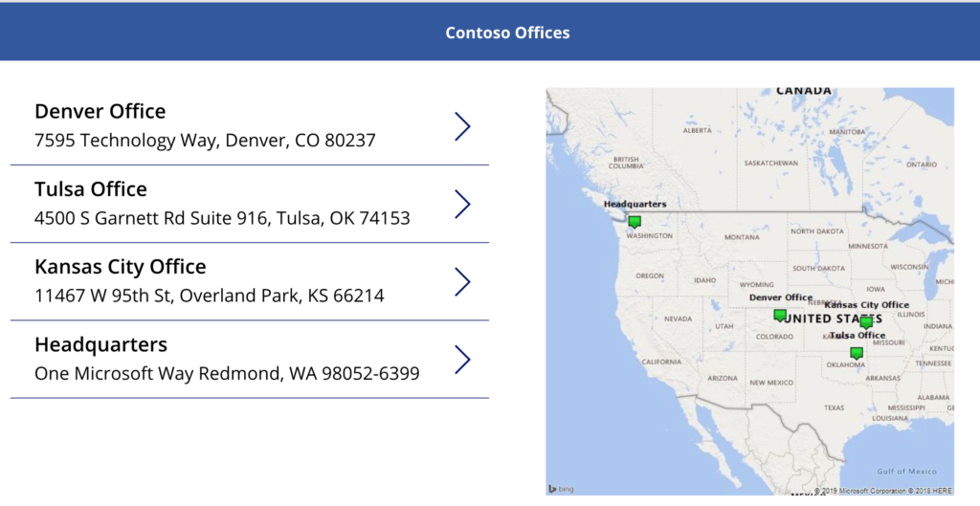Click the green Kansas City Office map pin

(x=866, y=322)
